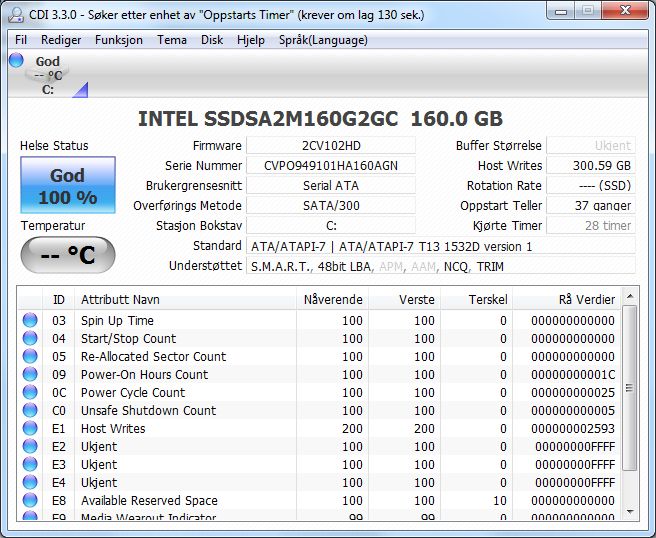Click the blue triangle under drive C:
The image size is (656, 538).
point(81,91)
